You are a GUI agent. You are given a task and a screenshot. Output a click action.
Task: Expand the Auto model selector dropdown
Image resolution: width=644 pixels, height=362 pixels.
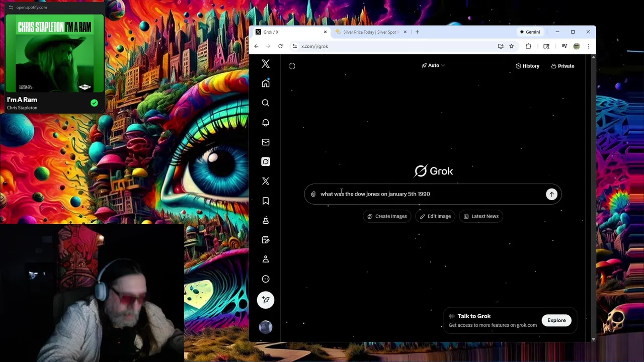433,65
